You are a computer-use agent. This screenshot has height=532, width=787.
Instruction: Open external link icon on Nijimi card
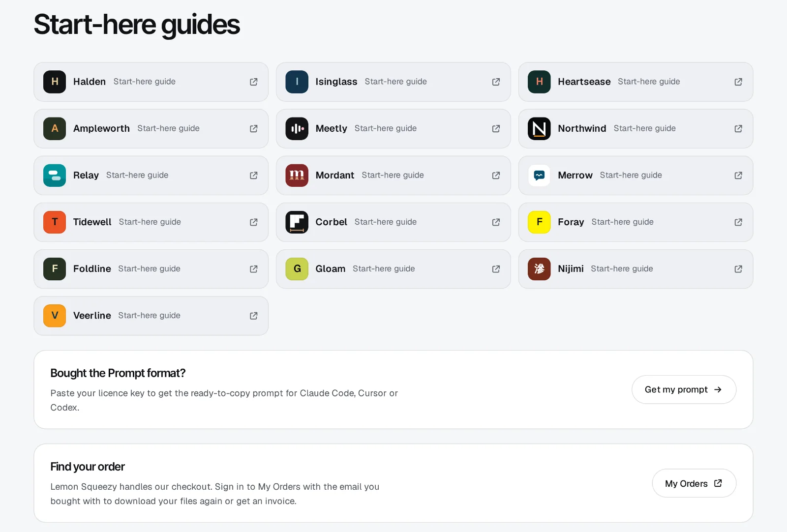[x=738, y=268]
